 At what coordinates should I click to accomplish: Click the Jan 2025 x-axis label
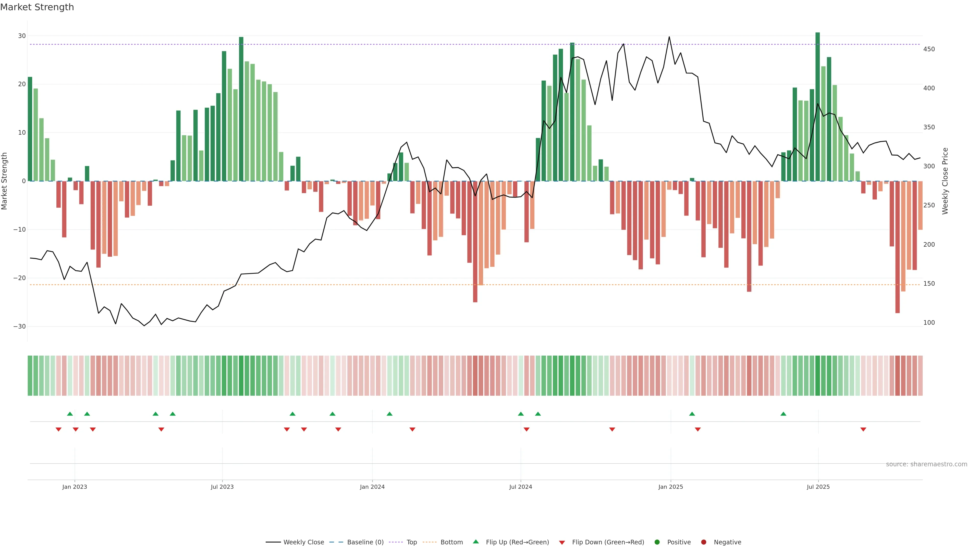671,487
